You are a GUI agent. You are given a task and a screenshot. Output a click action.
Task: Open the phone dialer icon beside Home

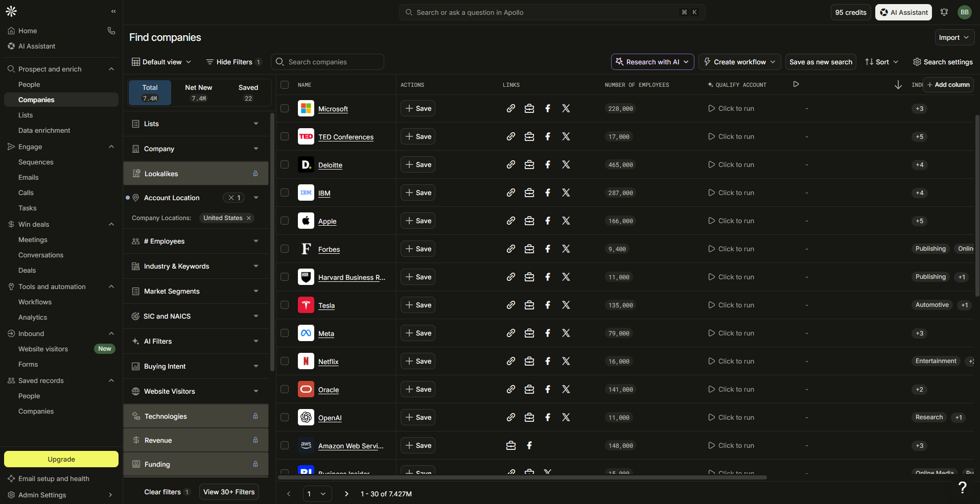pos(111,31)
